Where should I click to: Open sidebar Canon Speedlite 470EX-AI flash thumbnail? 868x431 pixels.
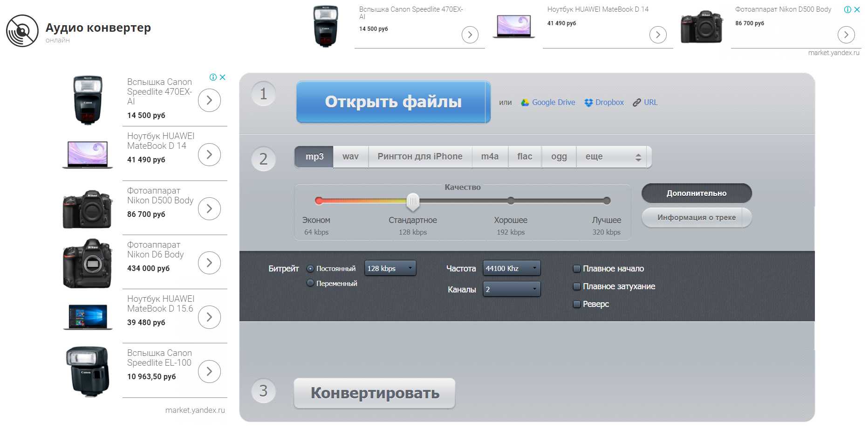88,100
